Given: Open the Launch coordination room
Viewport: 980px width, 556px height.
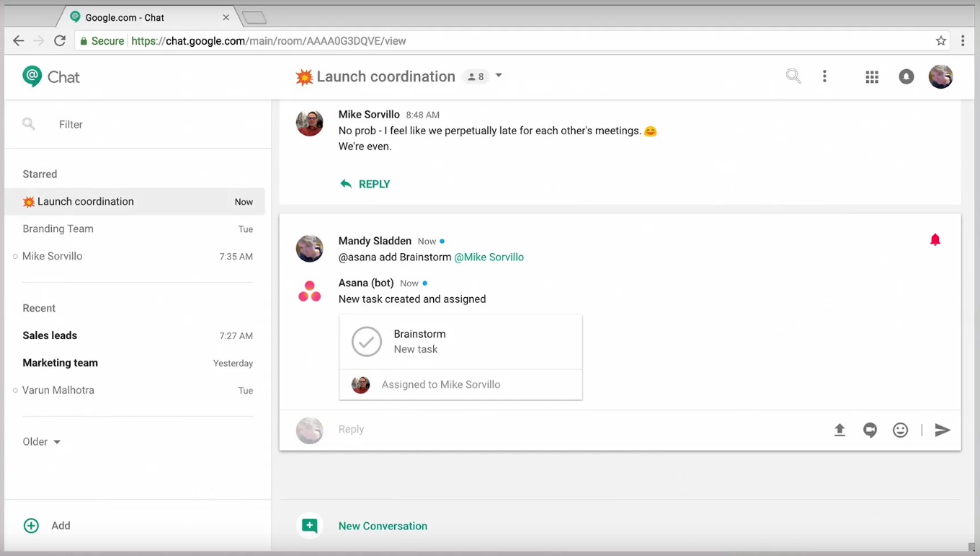Looking at the screenshot, I should point(135,201).
